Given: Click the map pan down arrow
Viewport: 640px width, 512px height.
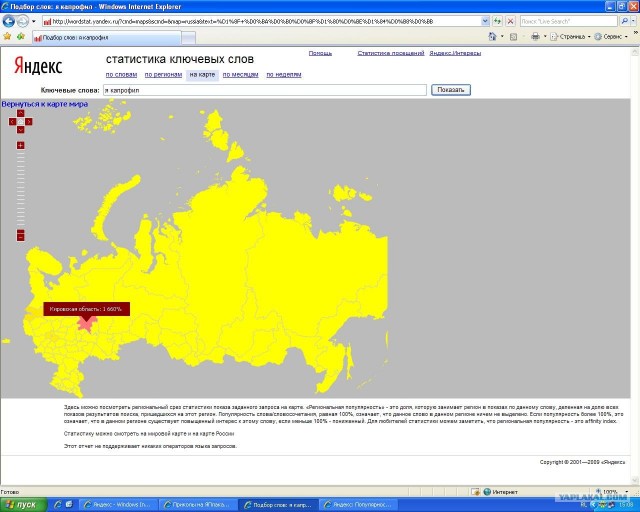Looking at the screenshot, I should tap(20, 129).
